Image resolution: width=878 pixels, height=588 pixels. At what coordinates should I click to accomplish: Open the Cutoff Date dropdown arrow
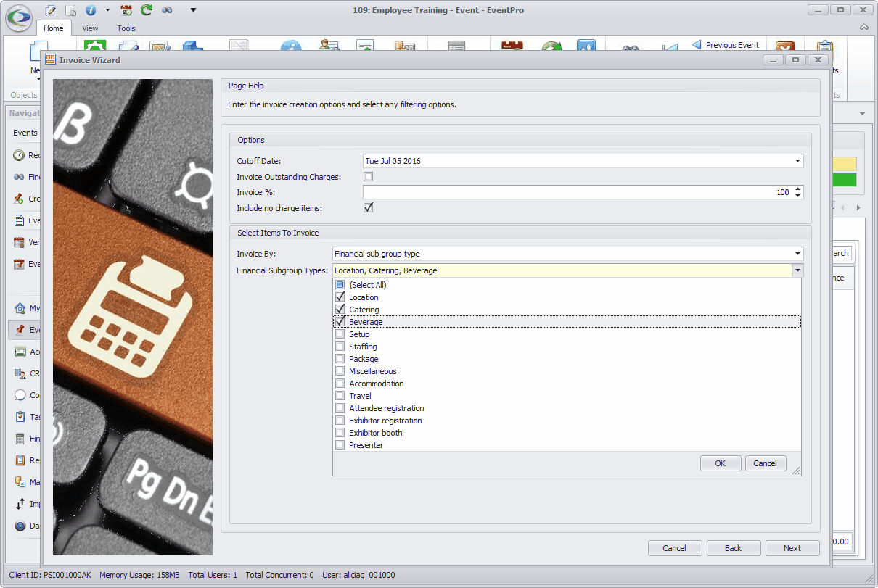[797, 161]
